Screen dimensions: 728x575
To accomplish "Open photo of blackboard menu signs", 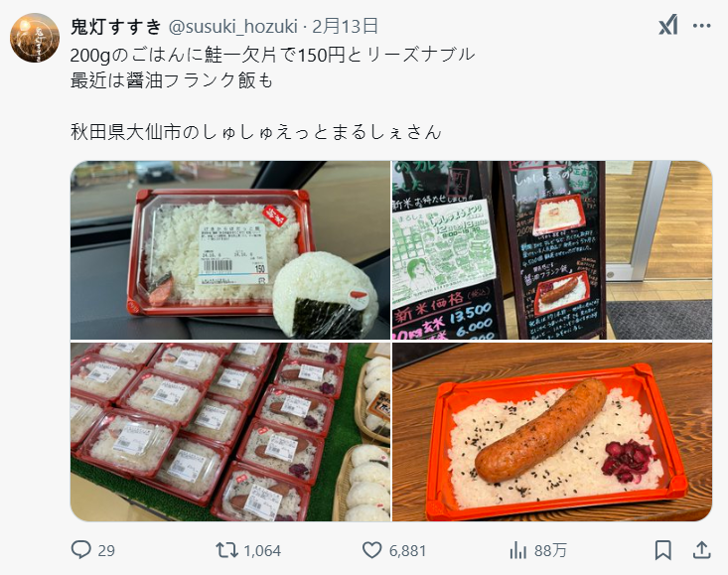I will click(552, 250).
